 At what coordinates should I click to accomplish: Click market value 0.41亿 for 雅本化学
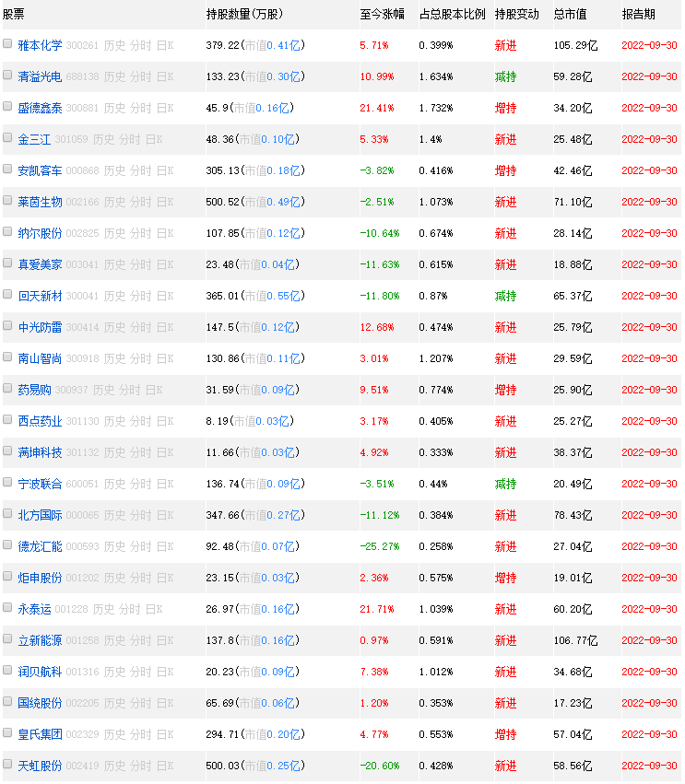pyautogui.click(x=284, y=45)
